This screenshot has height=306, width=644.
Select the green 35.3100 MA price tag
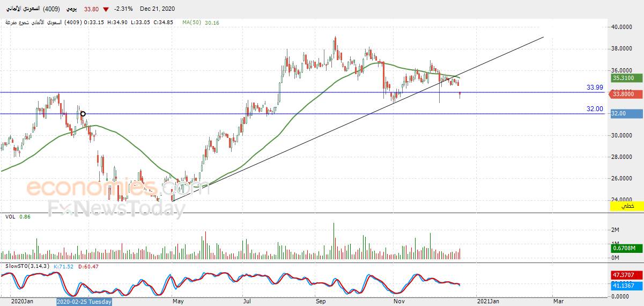click(626, 78)
